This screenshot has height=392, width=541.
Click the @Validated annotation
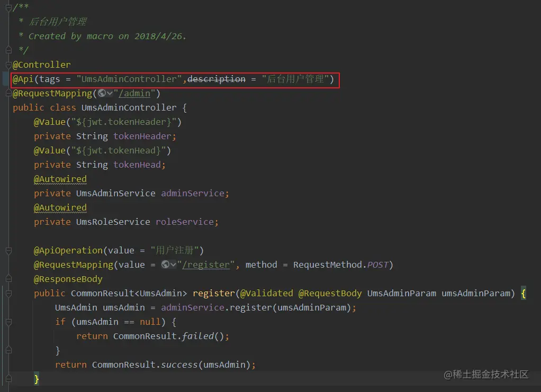click(x=267, y=294)
